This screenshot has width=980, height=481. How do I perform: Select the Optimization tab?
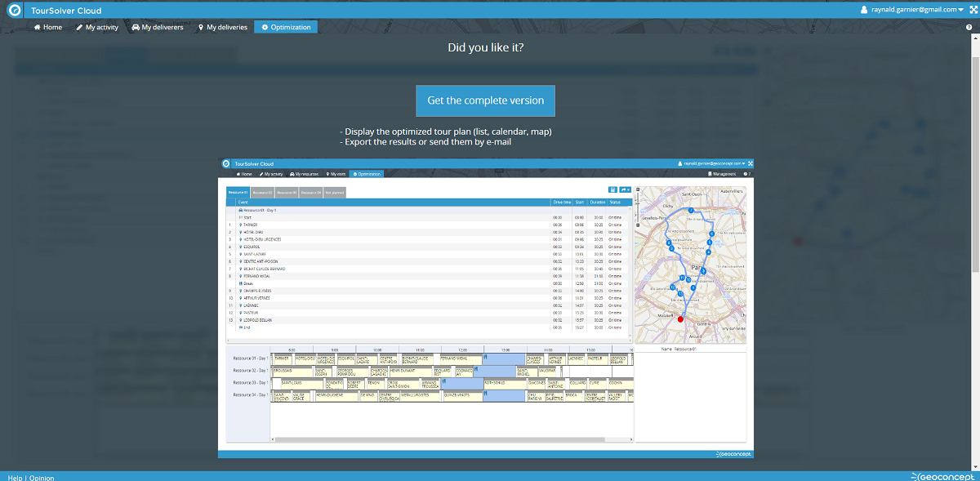coord(286,27)
